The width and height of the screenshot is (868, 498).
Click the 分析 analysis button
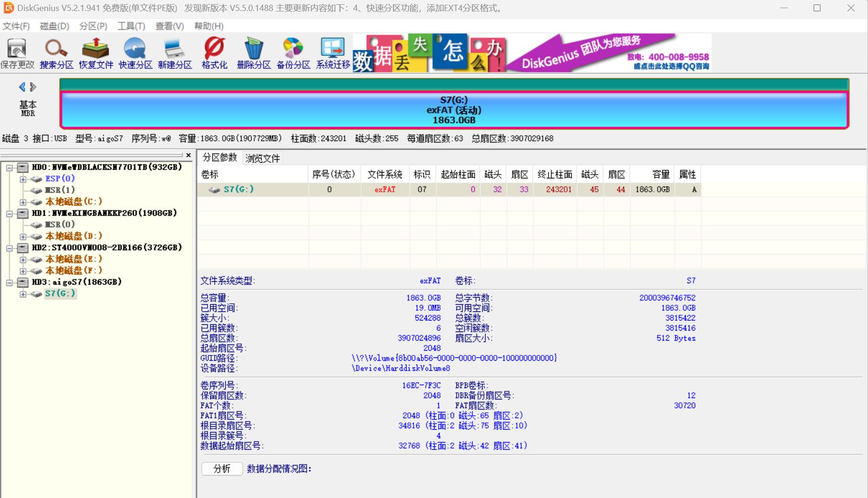click(222, 469)
